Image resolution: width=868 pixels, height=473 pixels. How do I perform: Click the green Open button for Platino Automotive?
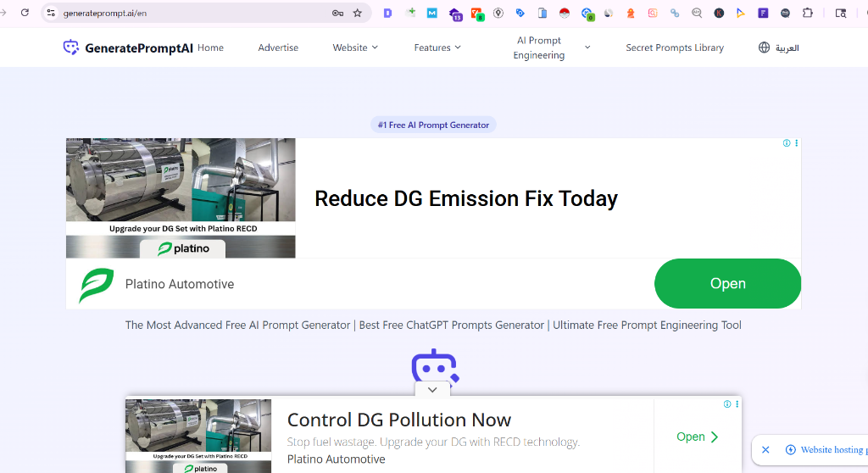[727, 284]
